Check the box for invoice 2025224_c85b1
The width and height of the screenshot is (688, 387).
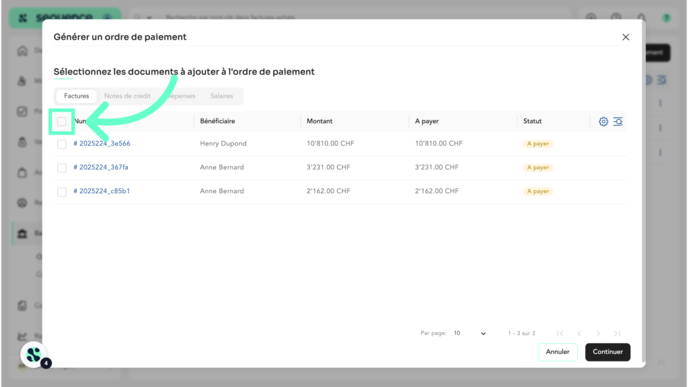tap(61, 192)
